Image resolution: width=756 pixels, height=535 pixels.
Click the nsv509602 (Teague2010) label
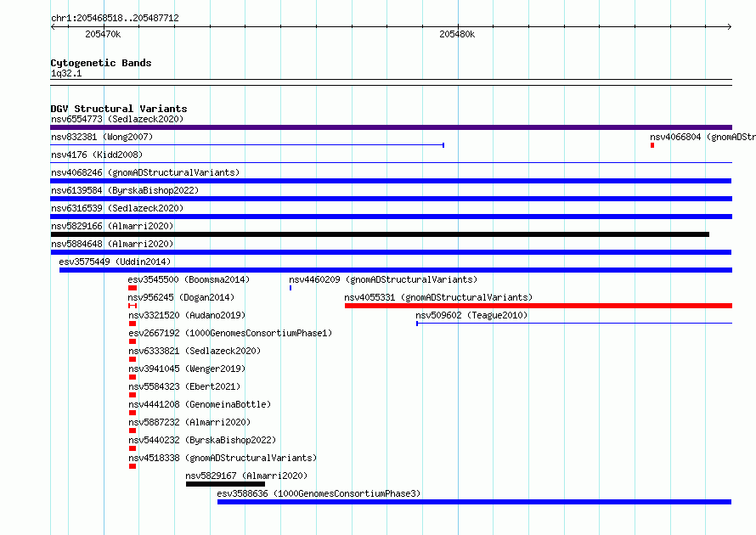pos(471,315)
